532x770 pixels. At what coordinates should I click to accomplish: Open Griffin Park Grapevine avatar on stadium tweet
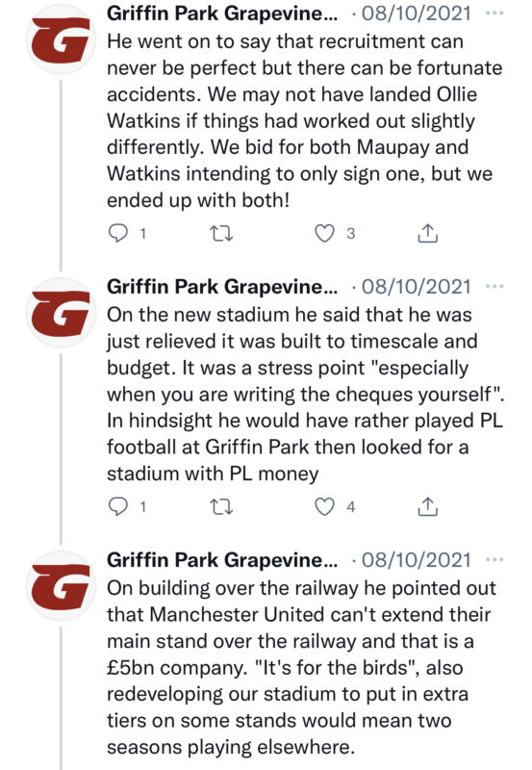[61, 313]
